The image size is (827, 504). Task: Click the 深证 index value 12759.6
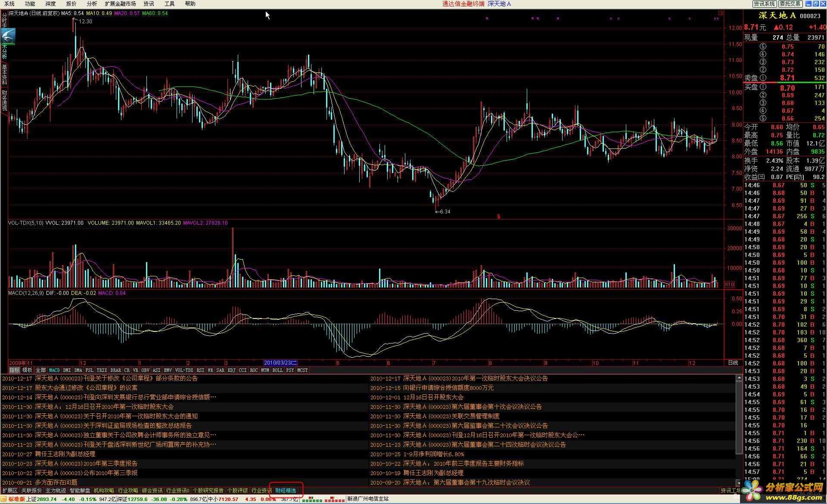138,499
